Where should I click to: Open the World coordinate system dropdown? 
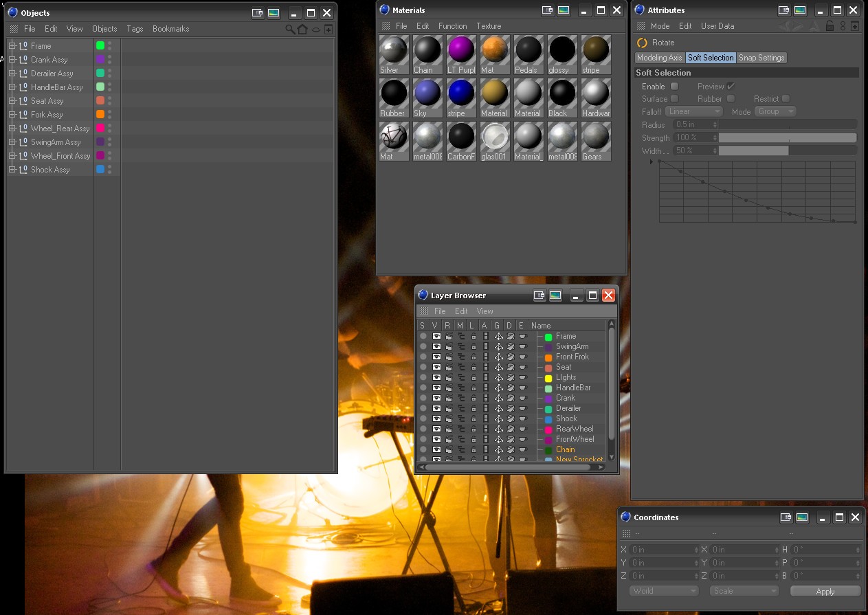click(664, 591)
